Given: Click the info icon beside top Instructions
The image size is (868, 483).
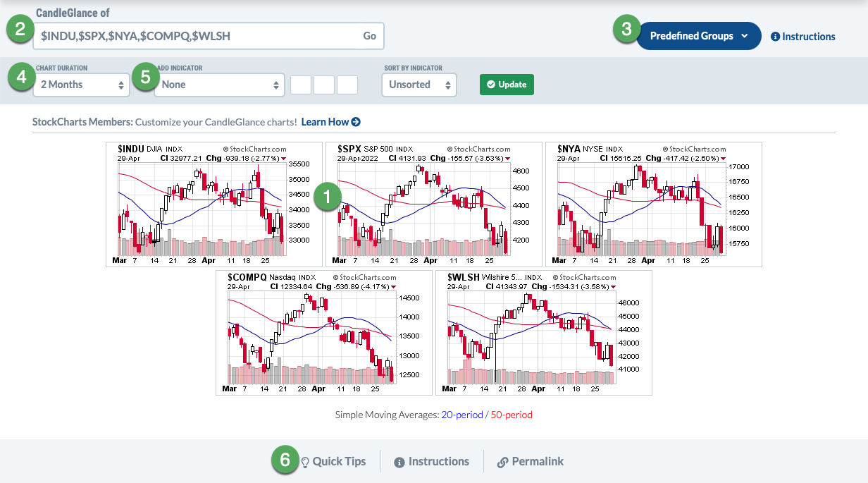Looking at the screenshot, I should (776, 37).
